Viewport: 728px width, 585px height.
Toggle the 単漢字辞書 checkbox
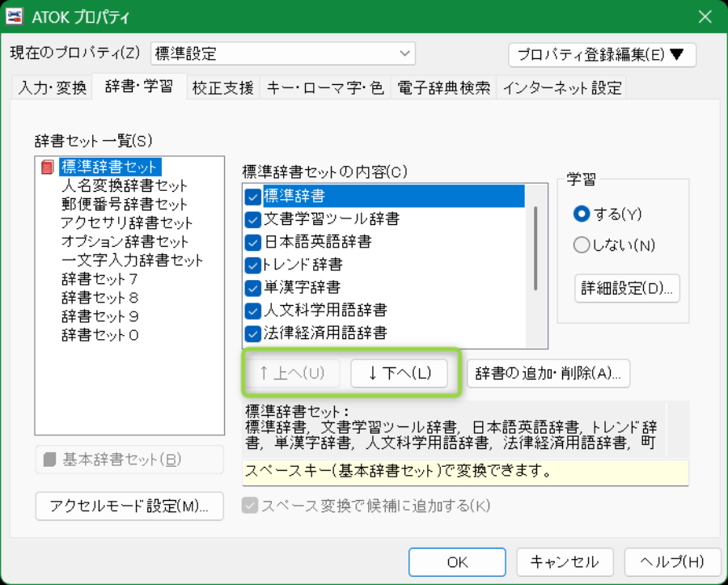[252, 288]
